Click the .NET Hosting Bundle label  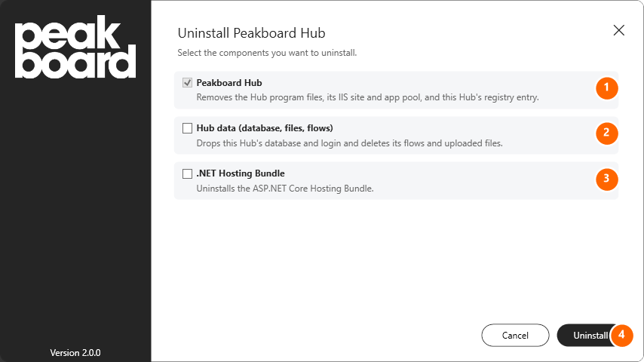[x=241, y=173]
